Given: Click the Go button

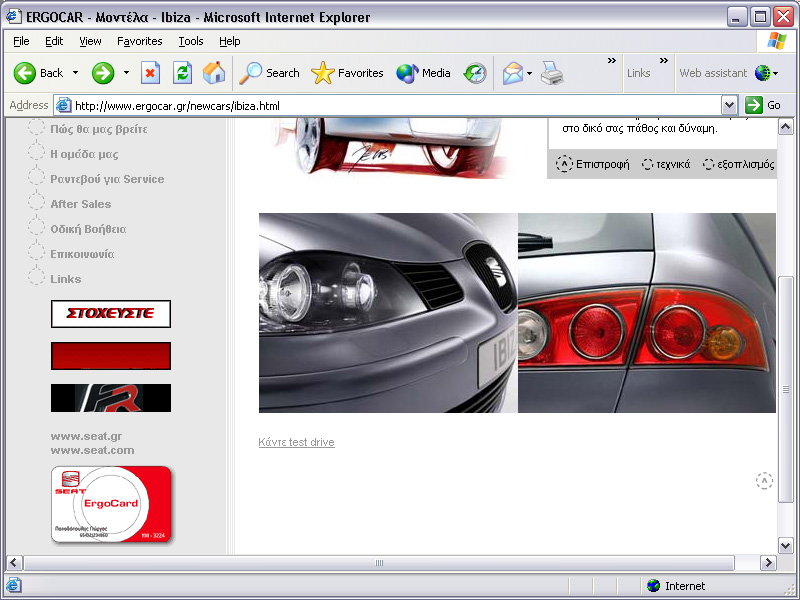Looking at the screenshot, I should click(x=763, y=106).
